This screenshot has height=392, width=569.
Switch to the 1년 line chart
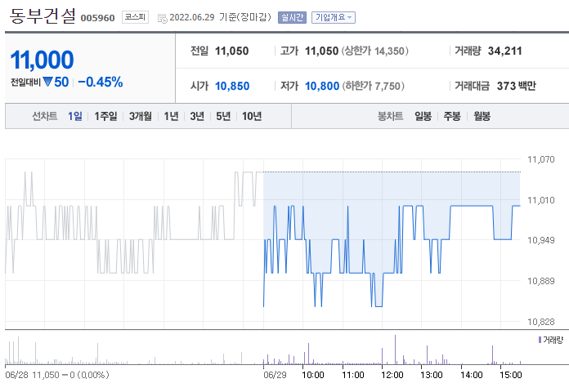pyautogui.click(x=171, y=116)
